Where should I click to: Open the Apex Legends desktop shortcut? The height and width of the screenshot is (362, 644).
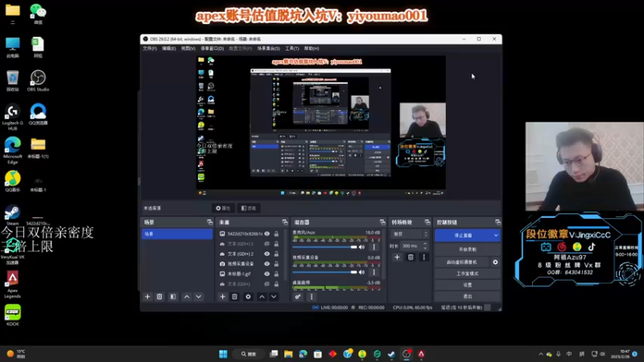coord(12,284)
